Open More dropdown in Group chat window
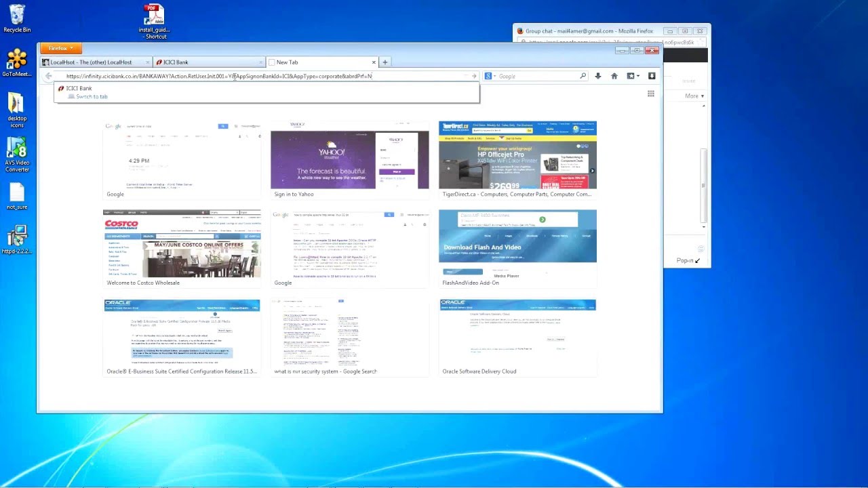Viewport: 868px width, 488px height. [694, 96]
